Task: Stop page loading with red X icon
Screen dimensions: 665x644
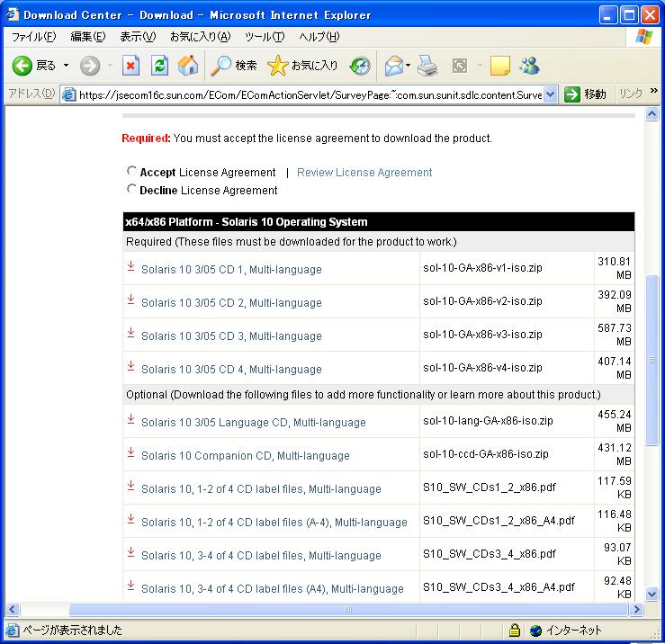Action: (130, 66)
